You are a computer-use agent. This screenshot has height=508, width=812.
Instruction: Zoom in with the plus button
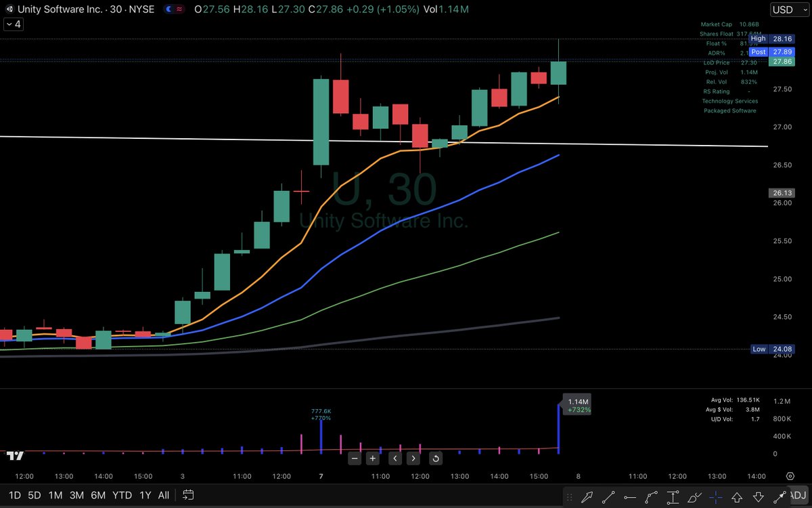[x=372, y=458]
